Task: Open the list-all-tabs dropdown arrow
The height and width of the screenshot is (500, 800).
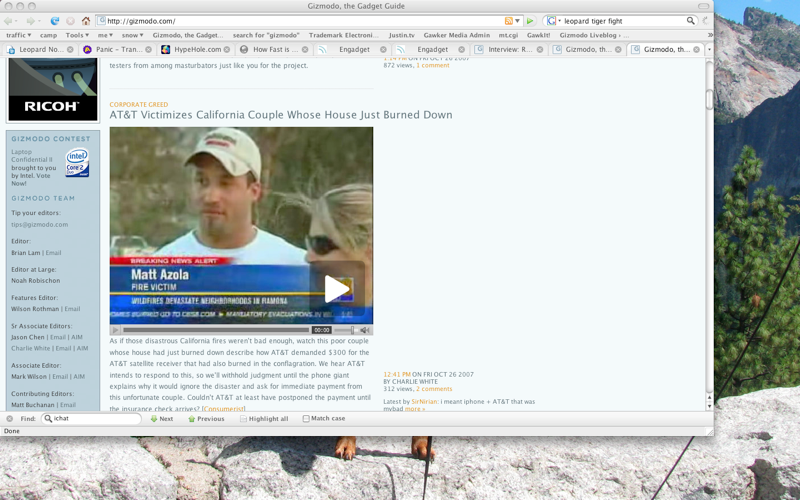Action: (x=709, y=49)
